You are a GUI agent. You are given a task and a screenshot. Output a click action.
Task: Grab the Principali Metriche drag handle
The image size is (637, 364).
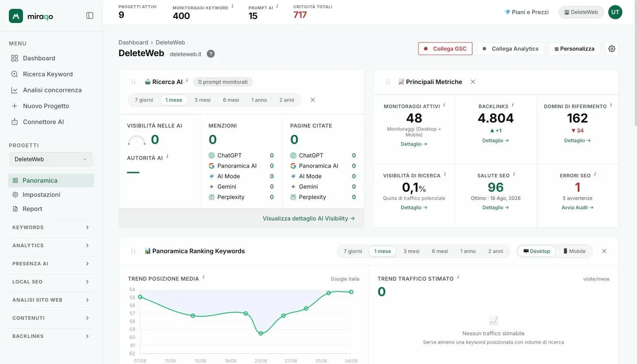coord(388,82)
